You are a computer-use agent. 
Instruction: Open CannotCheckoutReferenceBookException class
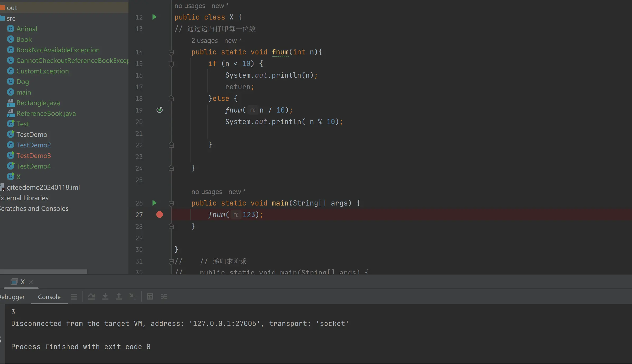point(72,60)
